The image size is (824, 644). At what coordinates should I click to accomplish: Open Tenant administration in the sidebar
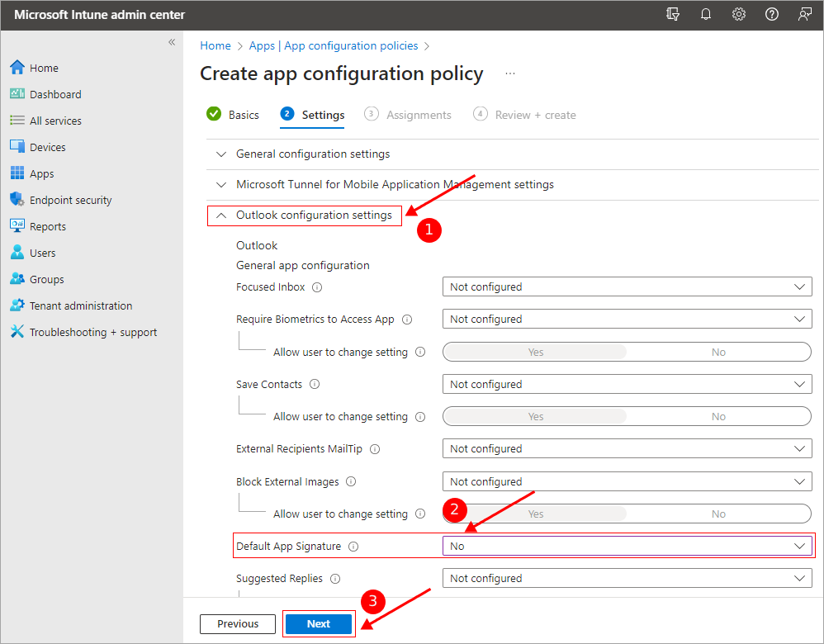71,305
